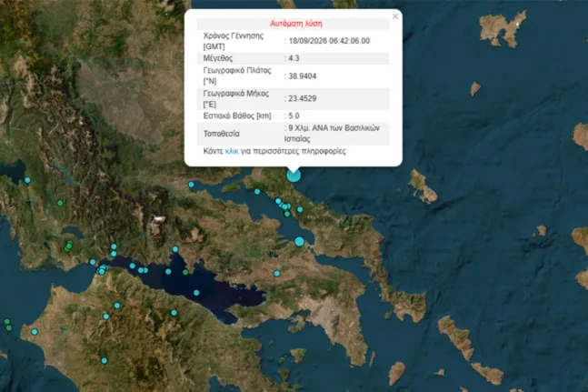Open the blue "κλικ" link for more information
588x392 pixels.
(232, 151)
